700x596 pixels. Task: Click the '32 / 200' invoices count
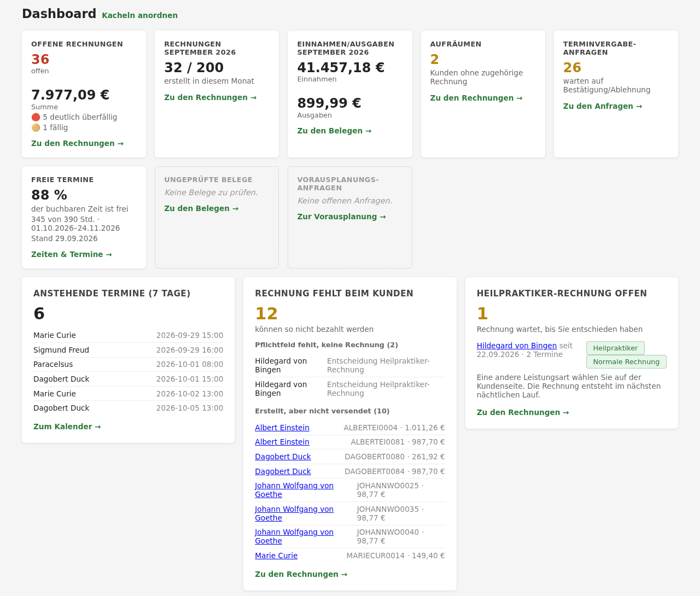tap(194, 68)
